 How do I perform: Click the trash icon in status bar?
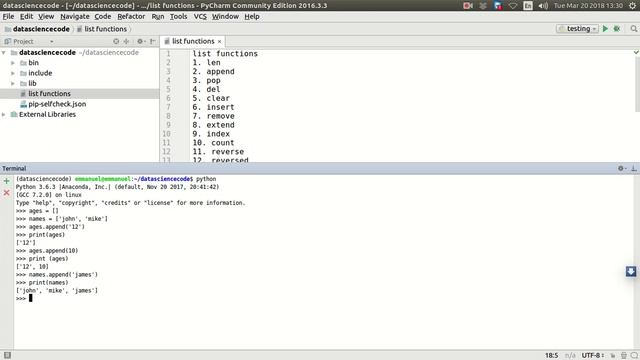coord(624,356)
